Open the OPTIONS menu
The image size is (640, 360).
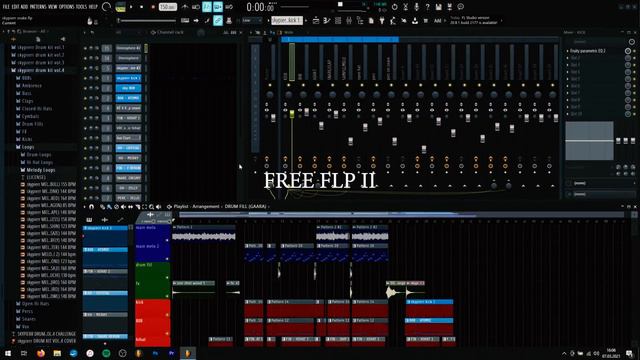coord(67,7)
